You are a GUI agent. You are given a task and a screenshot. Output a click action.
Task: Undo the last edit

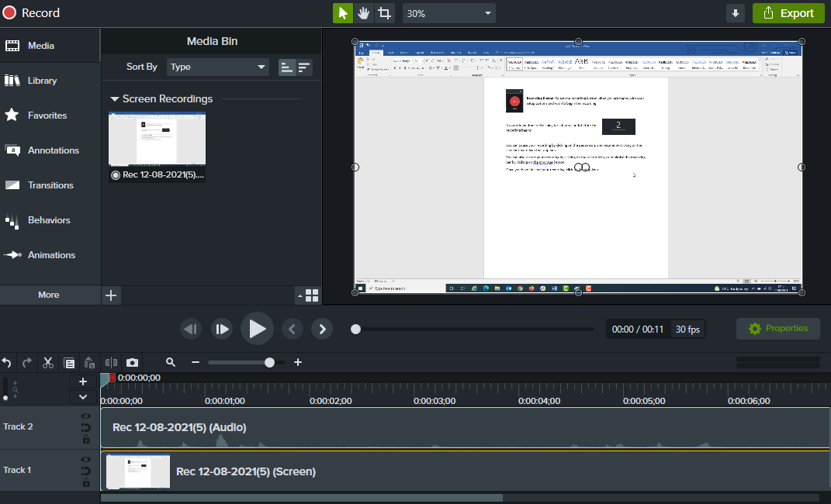tap(8, 362)
